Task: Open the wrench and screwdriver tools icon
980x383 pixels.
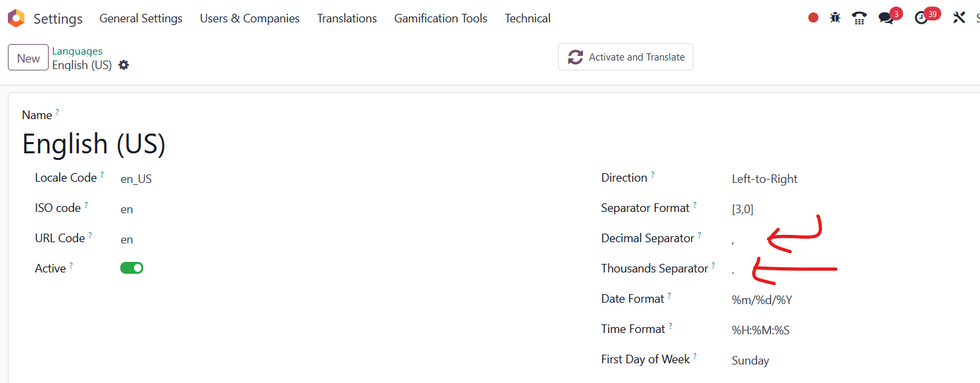Action: click(x=959, y=18)
